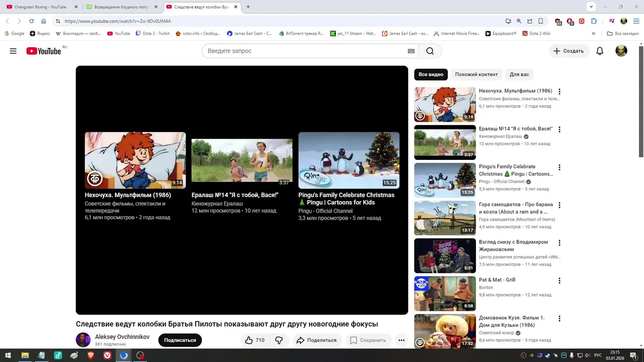Viewport: 644px width, 362px height.
Task: Click the install app icon in the address bar
Action: click(x=508, y=21)
